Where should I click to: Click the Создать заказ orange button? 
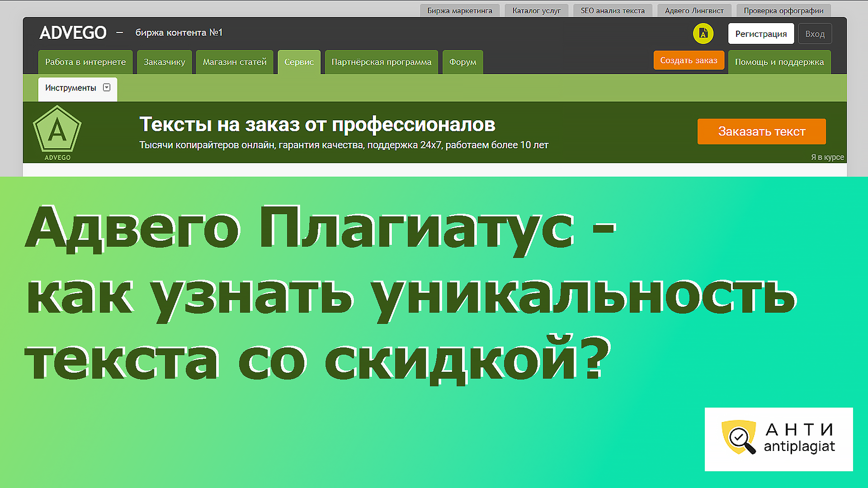click(x=689, y=60)
